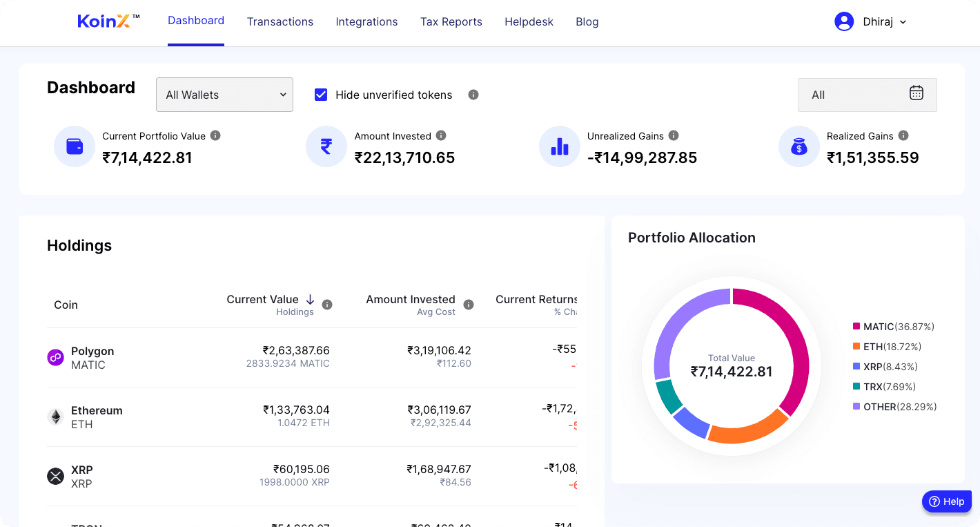980x527 pixels.
Task: Click info icon in Current Value column header
Action: [327, 305]
